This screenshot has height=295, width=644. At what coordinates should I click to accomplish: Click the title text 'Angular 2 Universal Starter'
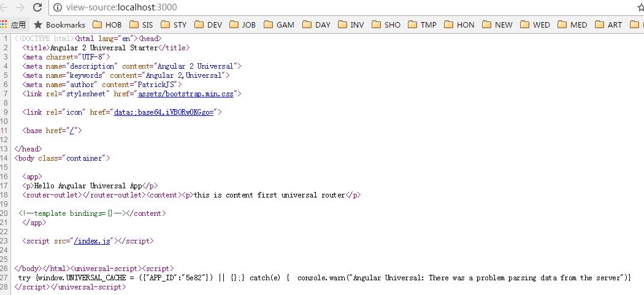[104, 48]
